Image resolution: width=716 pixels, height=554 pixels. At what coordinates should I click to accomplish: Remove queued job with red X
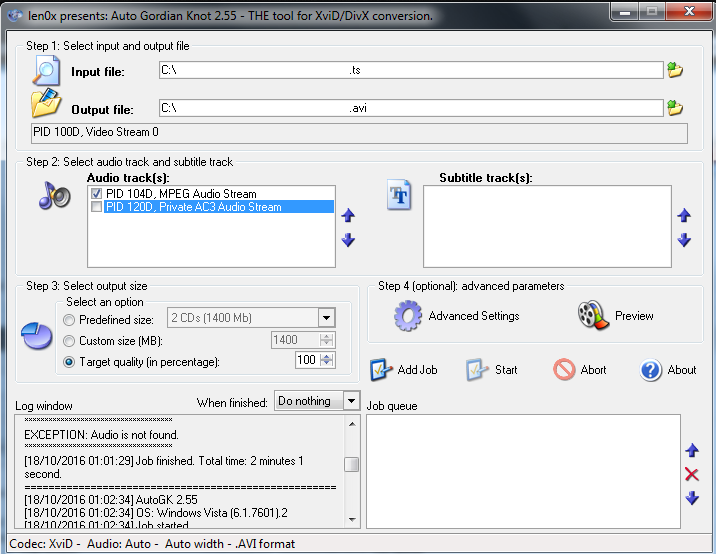[x=692, y=475]
